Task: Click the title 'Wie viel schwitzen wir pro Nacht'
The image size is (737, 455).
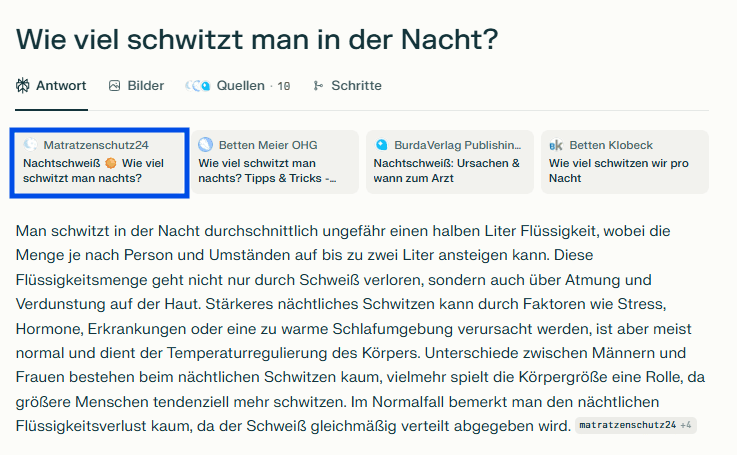Action: [x=619, y=171]
